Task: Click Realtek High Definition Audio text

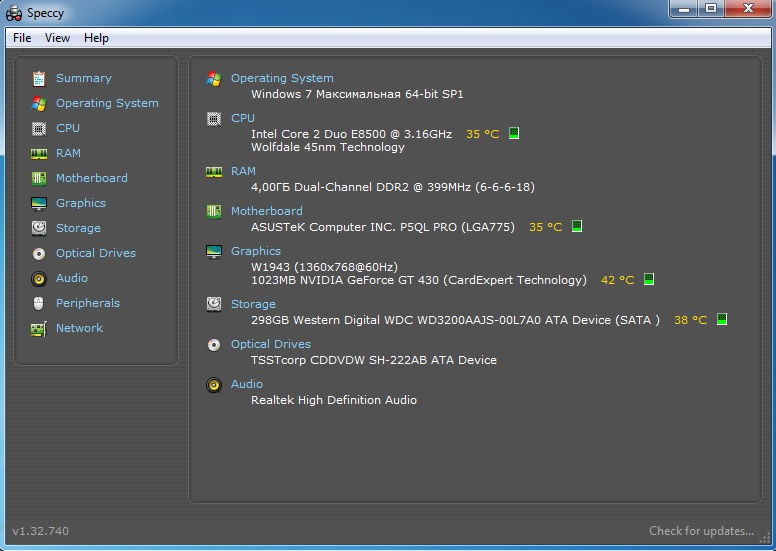Action: [x=334, y=400]
